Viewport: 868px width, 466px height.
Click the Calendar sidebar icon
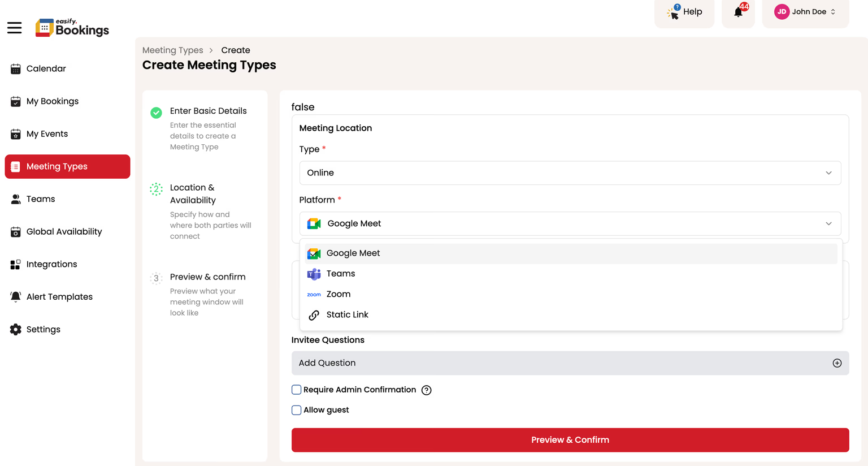[x=16, y=69]
